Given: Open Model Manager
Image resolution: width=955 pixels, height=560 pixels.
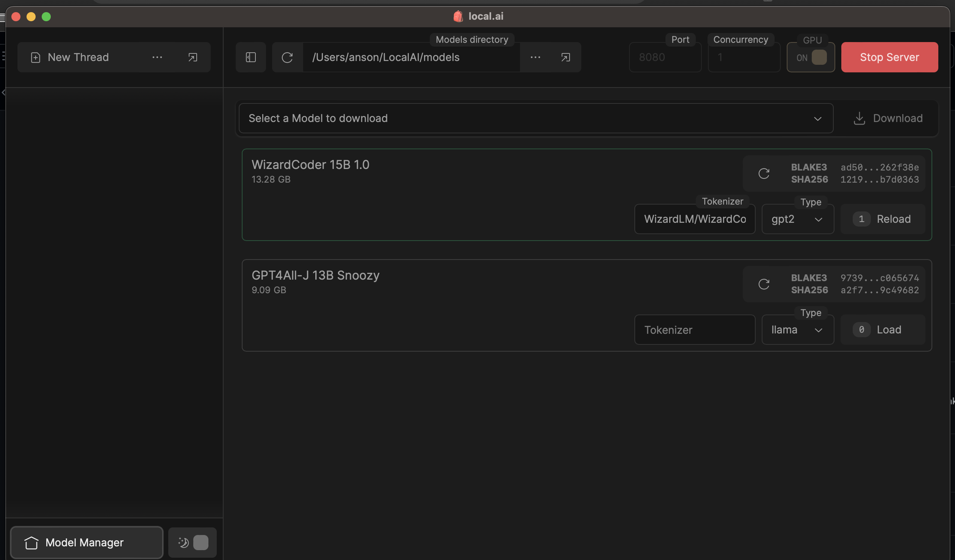Looking at the screenshot, I should 87,543.
